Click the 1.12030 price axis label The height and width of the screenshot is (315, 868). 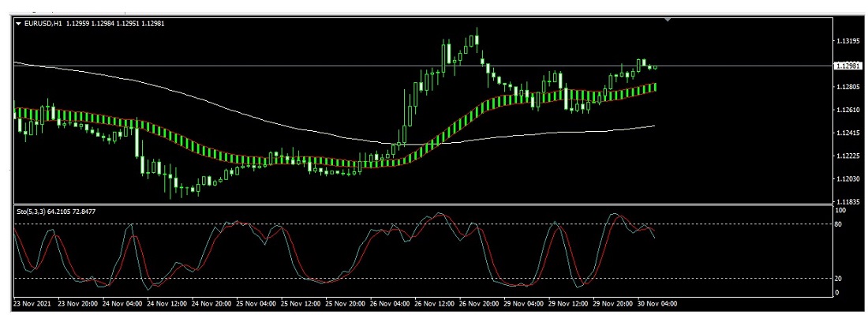click(x=847, y=178)
